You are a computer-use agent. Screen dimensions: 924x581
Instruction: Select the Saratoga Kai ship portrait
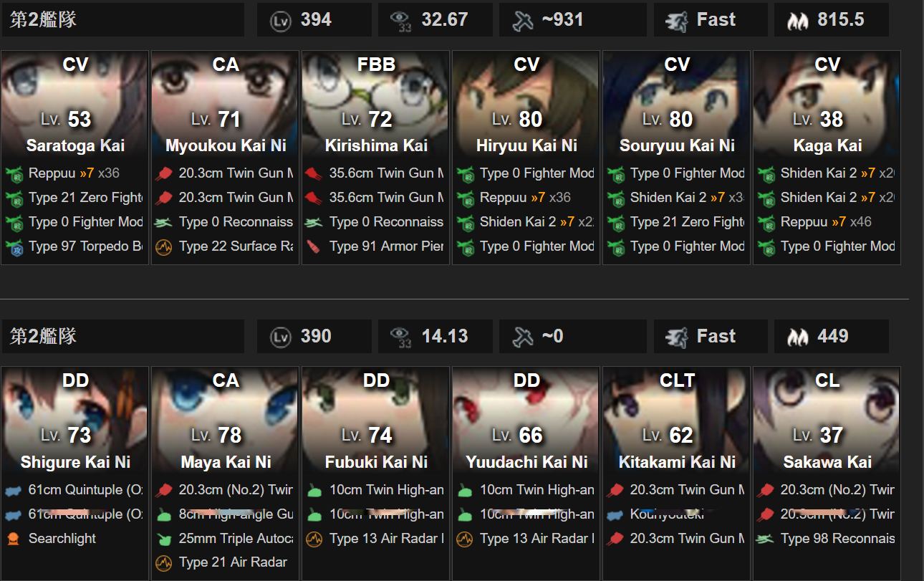75,104
